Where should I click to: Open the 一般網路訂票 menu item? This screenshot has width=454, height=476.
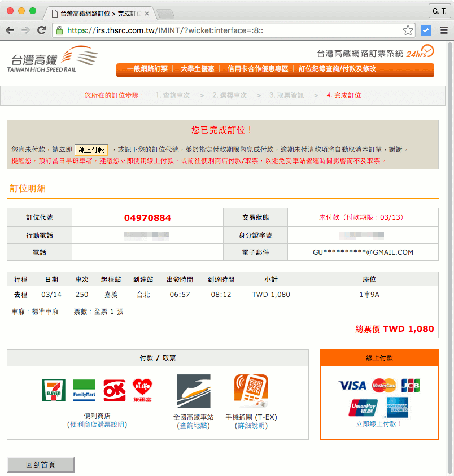click(x=147, y=69)
